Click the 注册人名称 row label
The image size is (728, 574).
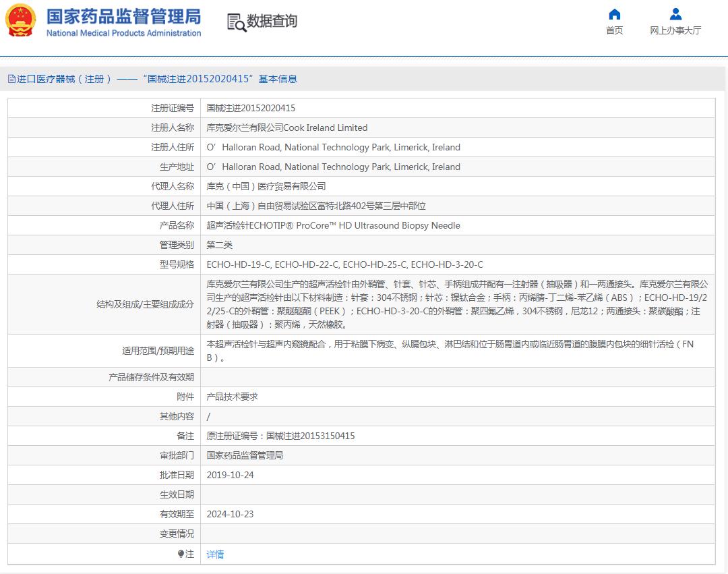point(173,127)
